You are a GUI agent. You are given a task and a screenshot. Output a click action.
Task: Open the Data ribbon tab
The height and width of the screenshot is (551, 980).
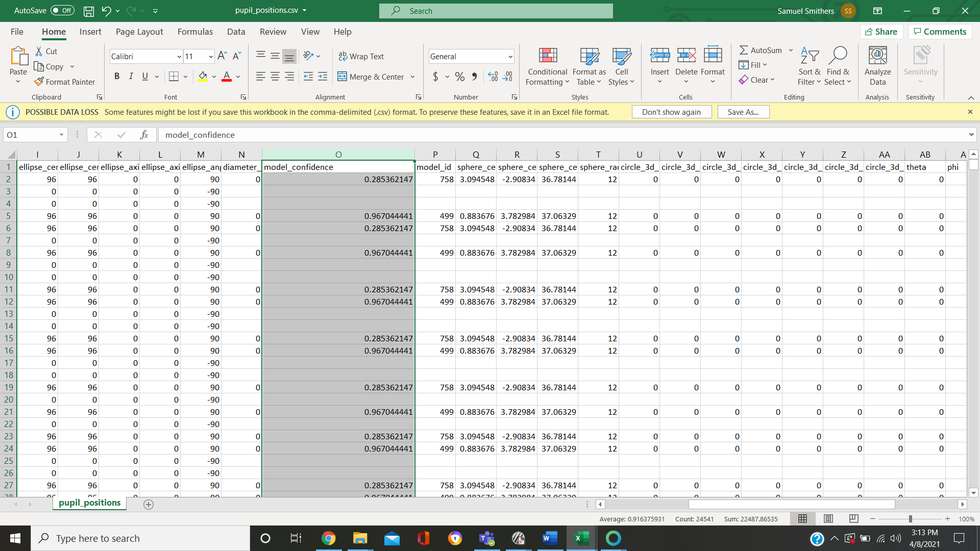(x=236, y=32)
